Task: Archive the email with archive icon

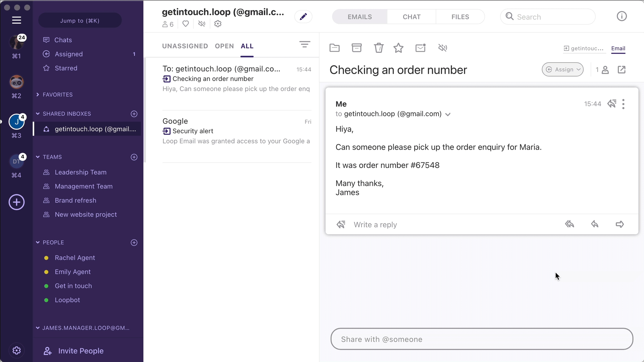Action: [356, 48]
